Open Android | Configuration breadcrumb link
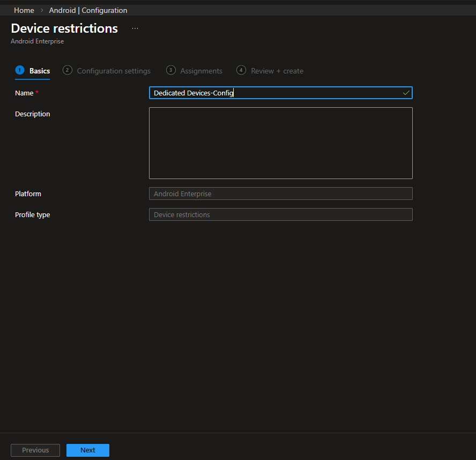This screenshot has height=460, width=476. 88,10
